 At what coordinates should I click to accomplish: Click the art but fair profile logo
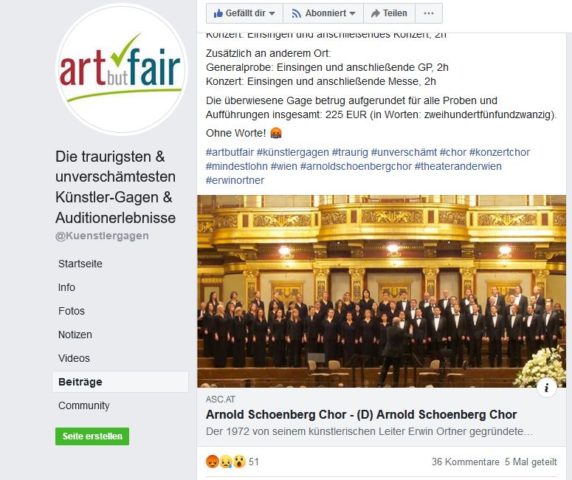coord(121,69)
